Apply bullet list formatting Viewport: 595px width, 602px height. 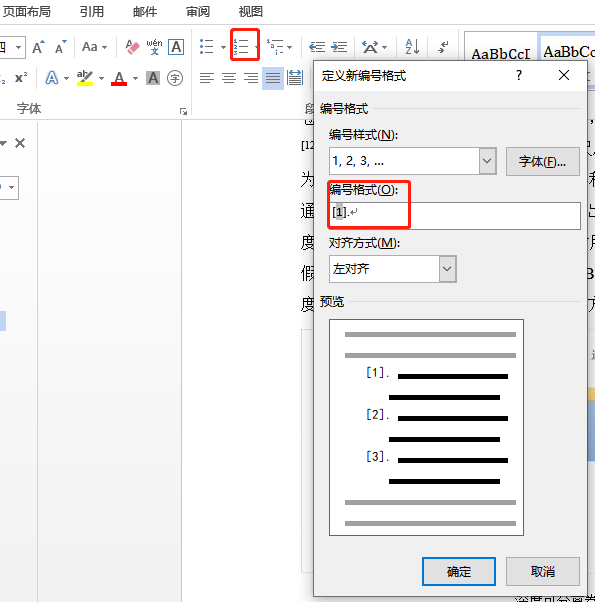point(207,47)
